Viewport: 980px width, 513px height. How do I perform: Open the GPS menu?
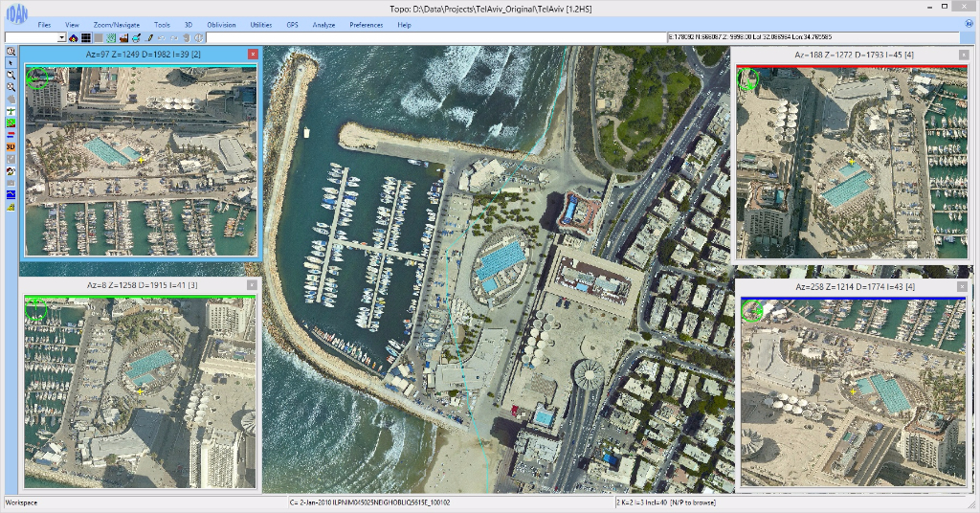(292, 24)
